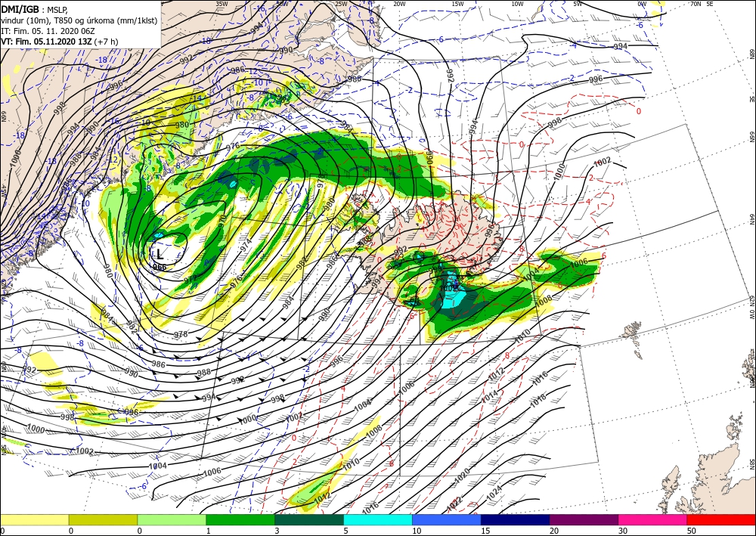This screenshot has height=536, width=756.
Task: Click 'IT: Fim. 05. 11. 2020 06Z' line
Action: [48, 31]
